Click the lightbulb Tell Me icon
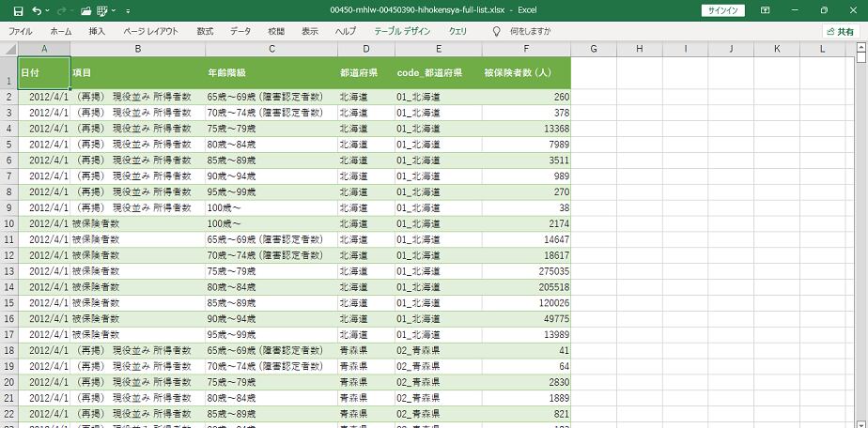Screen dimensions: 868x428 (496, 31)
